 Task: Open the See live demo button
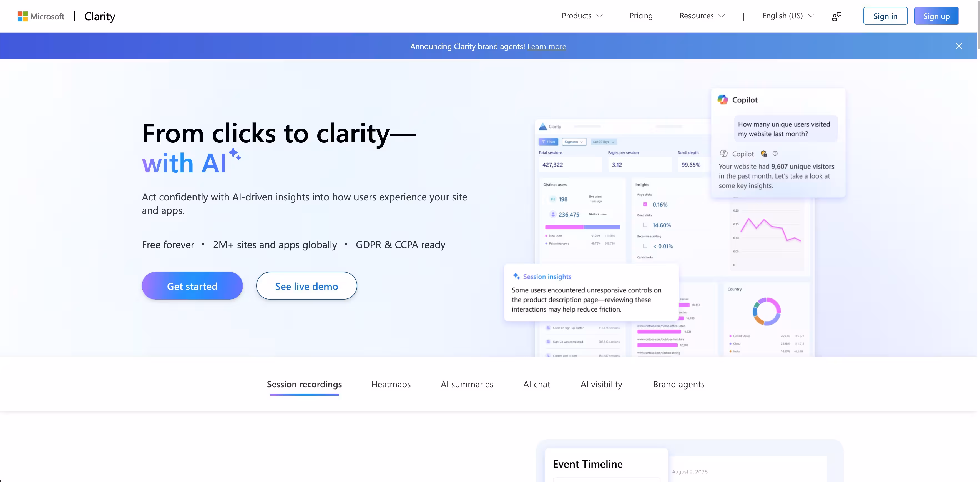click(x=306, y=286)
